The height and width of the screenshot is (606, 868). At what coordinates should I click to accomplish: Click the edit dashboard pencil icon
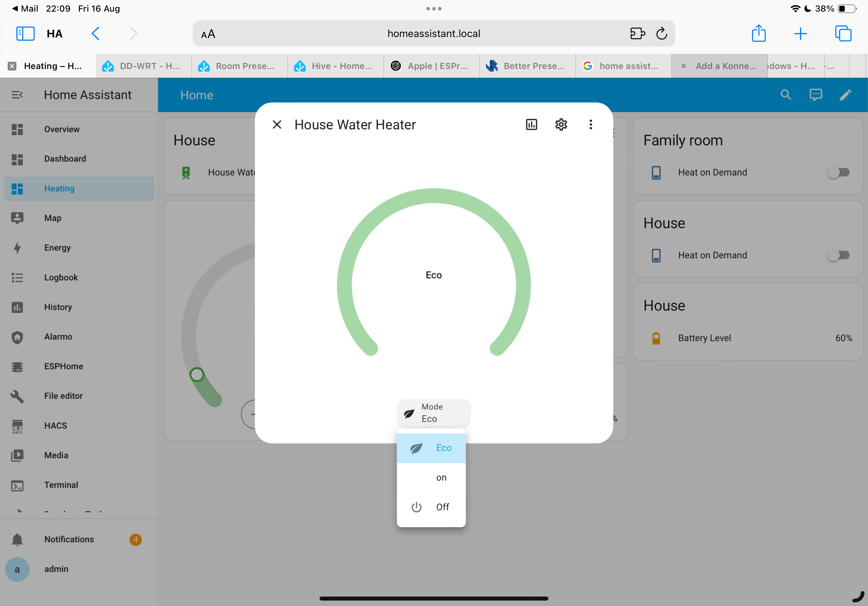[845, 95]
